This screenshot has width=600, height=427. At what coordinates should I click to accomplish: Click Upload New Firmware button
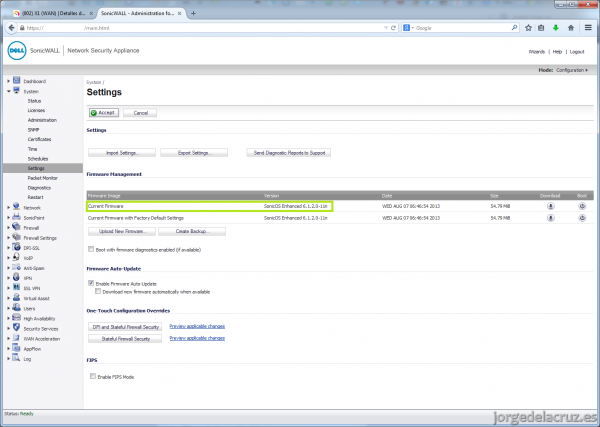122,231
